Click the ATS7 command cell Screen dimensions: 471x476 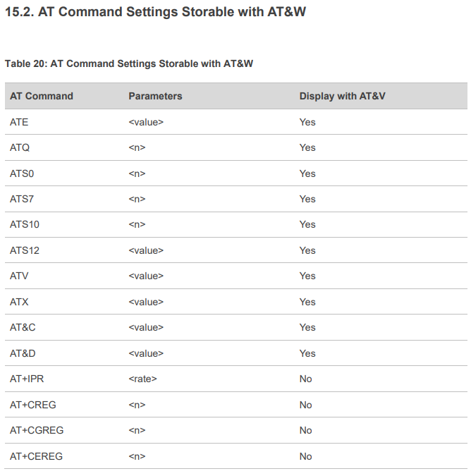22,199
